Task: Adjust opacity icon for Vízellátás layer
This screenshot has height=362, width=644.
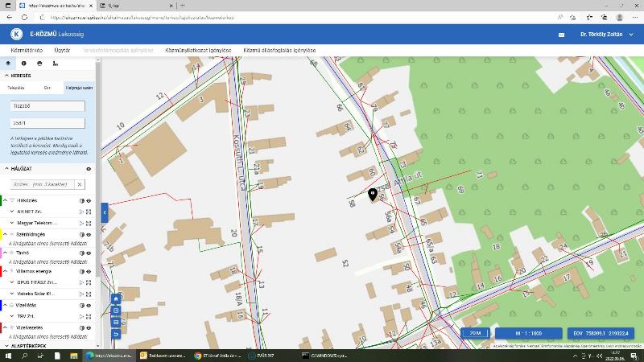Action: [x=82, y=306]
